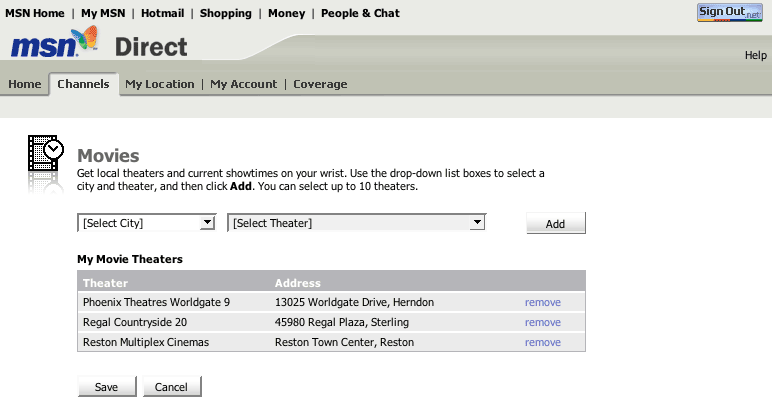
Task: Select the Phoenix Theatres Worldgate 9 cell
Action: [x=156, y=302]
